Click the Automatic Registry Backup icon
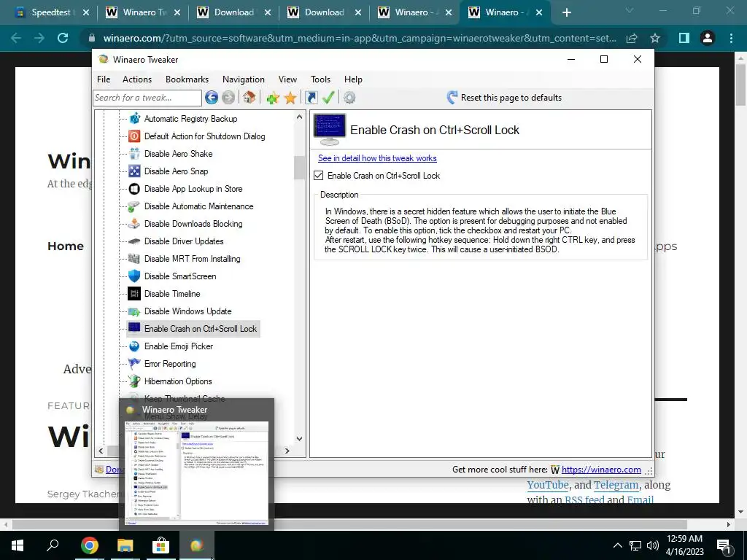This screenshot has height=560, width=747. [134, 119]
